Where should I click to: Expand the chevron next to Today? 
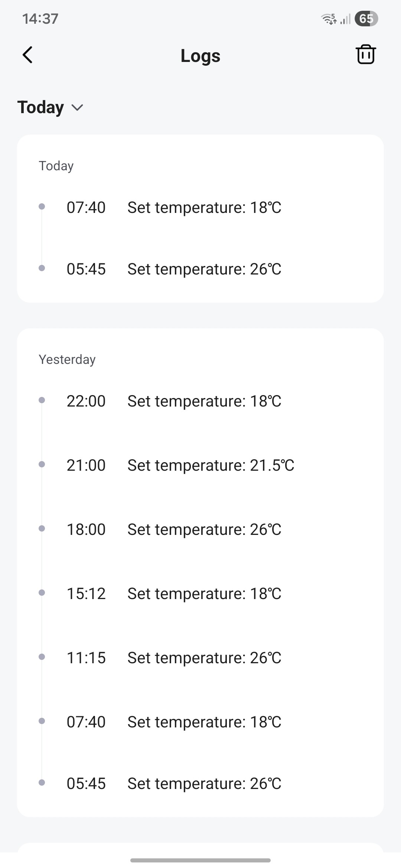click(77, 108)
